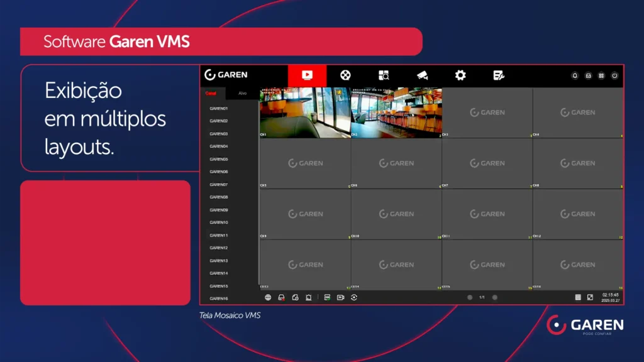Click the star on CH2 video
644x362 pixels.
click(x=430, y=92)
